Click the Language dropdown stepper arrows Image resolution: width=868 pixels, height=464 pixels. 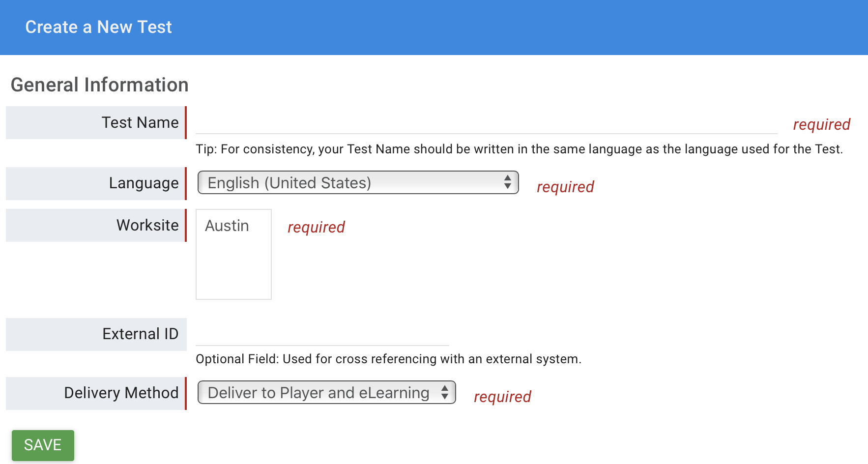tap(507, 183)
